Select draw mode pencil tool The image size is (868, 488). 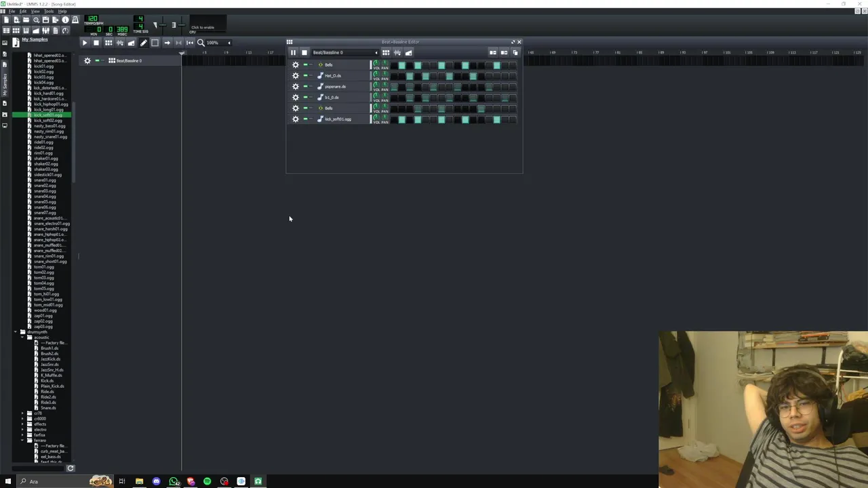click(x=144, y=43)
